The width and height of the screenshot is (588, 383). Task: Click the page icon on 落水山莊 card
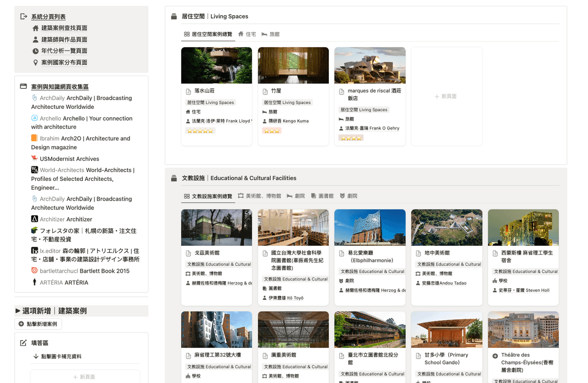pos(188,91)
